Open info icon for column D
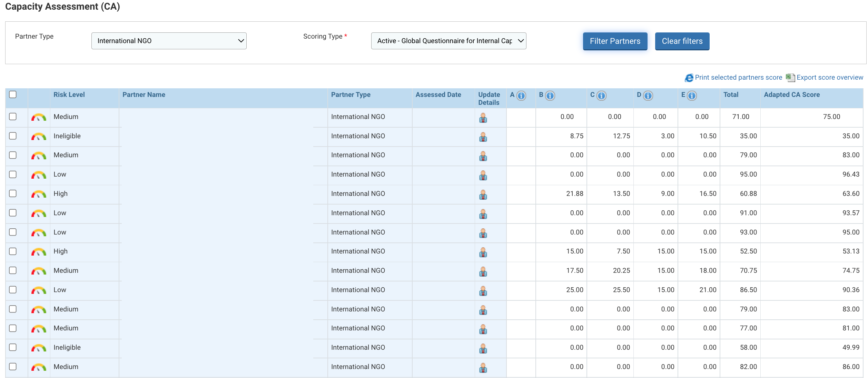 pyautogui.click(x=648, y=96)
